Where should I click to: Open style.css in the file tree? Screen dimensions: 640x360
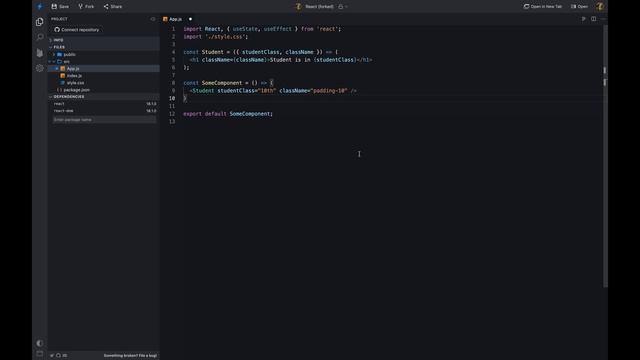pyautogui.click(x=104, y=83)
